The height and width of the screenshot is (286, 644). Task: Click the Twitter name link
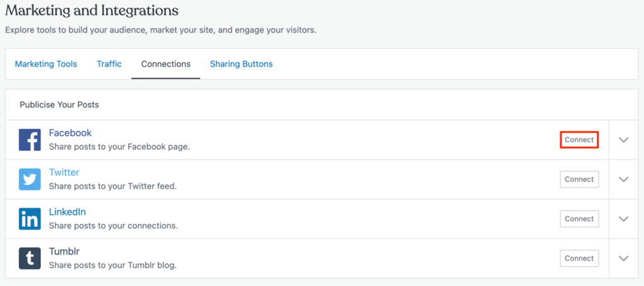coord(64,172)
